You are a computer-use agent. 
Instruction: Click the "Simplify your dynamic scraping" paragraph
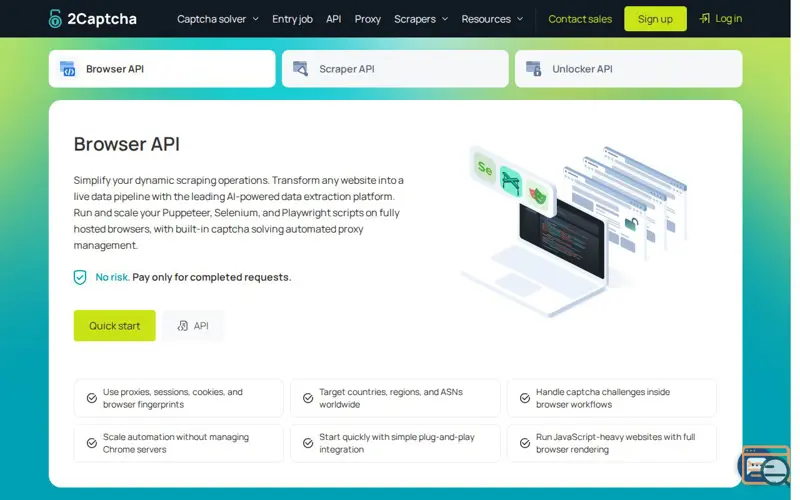coord(239,212)
